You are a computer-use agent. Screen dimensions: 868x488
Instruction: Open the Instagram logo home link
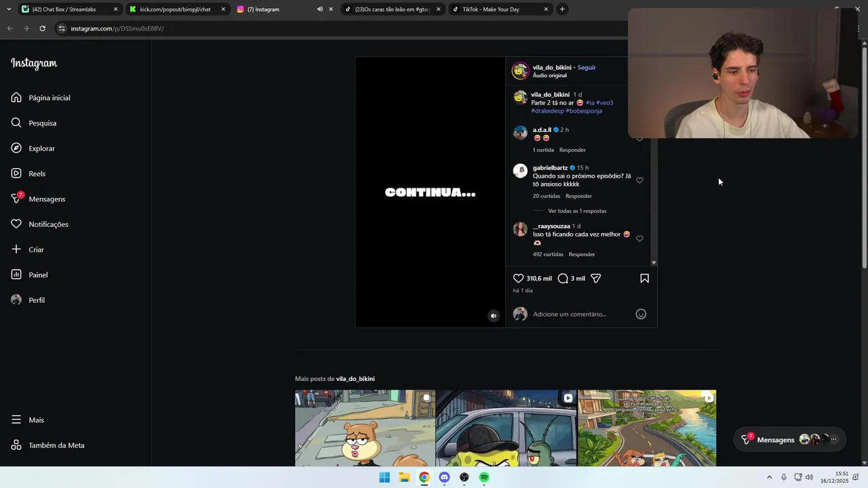pyautogui.click(x=34, y=64)
